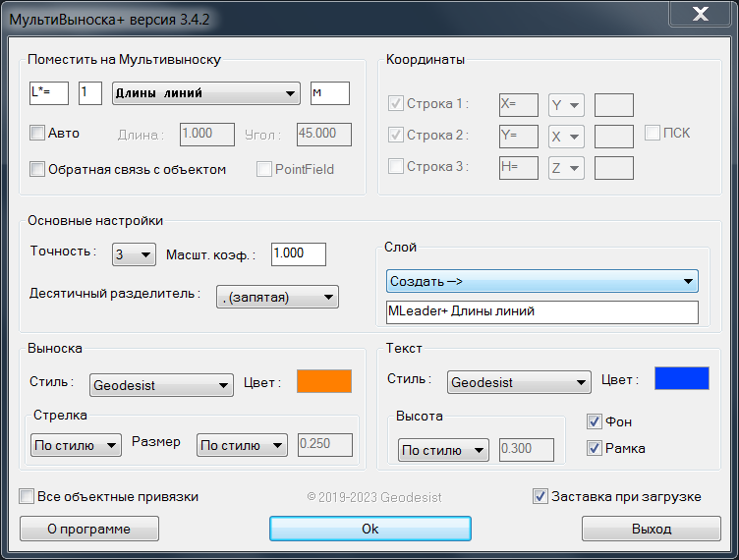Uncheck the Рамка frame checkbox
This screenshot has width=739, height=560.
click(x=595, y=448)
